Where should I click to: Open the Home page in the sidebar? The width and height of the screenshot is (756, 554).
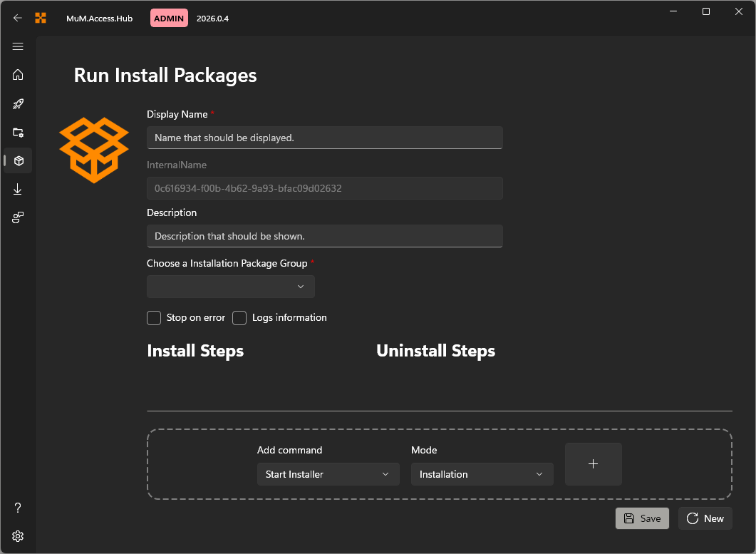pyautogui.click(x=18, y=75)
